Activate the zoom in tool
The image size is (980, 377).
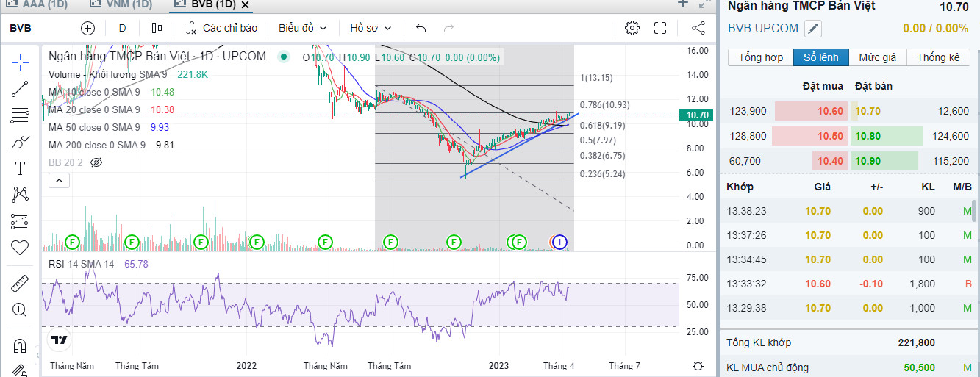click(x=20, y=309)
